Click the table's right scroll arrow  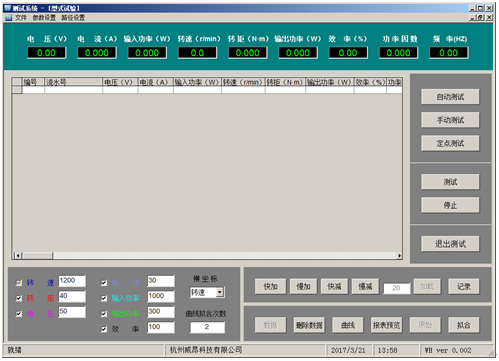pyautogui.click(x=399, y=256)
